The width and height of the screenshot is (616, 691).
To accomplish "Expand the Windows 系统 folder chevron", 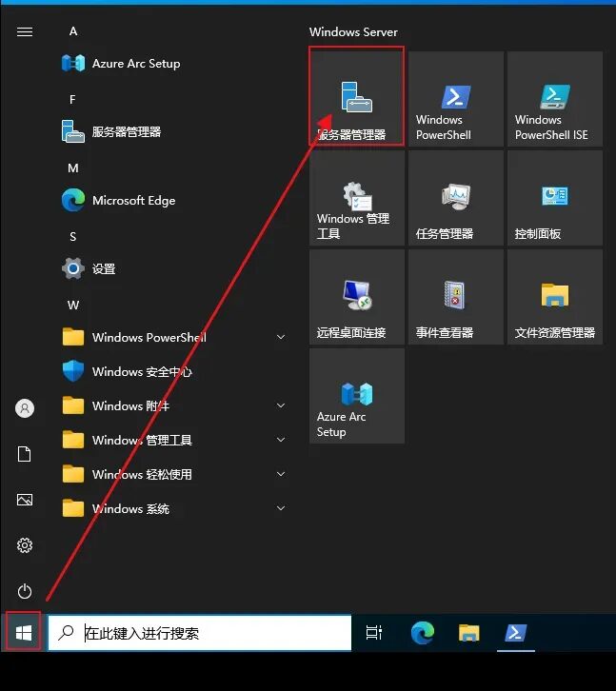I will tap(281, 508).
